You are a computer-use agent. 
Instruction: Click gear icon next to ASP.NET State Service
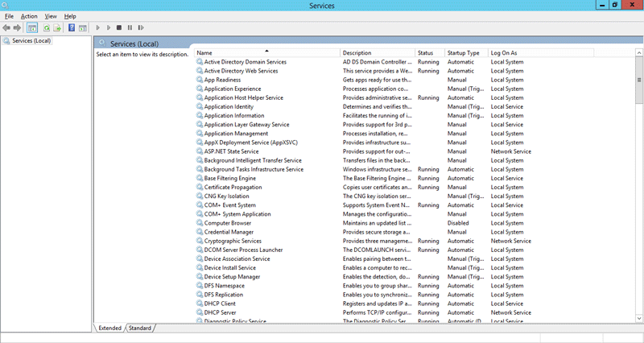coord(200,151)
